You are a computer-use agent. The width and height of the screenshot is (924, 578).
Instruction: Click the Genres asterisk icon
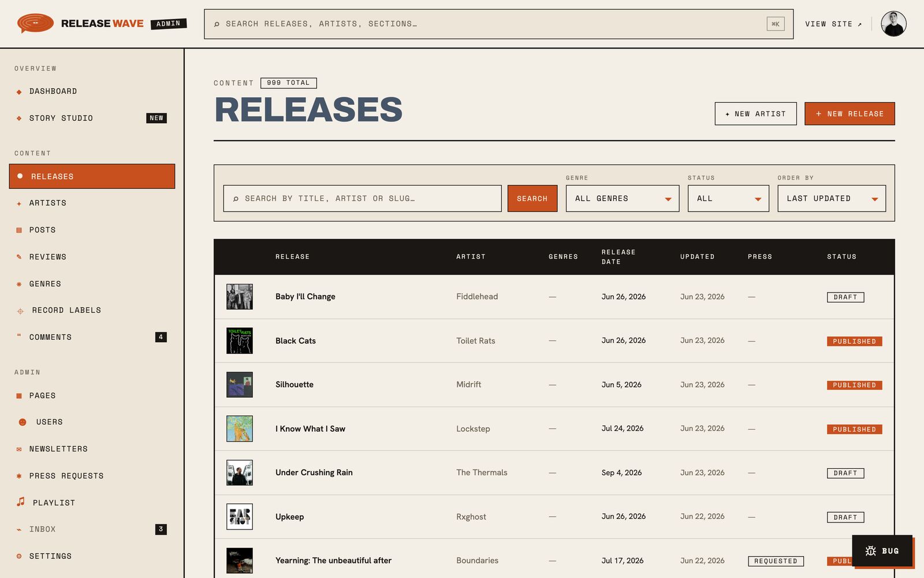(19, 284)
